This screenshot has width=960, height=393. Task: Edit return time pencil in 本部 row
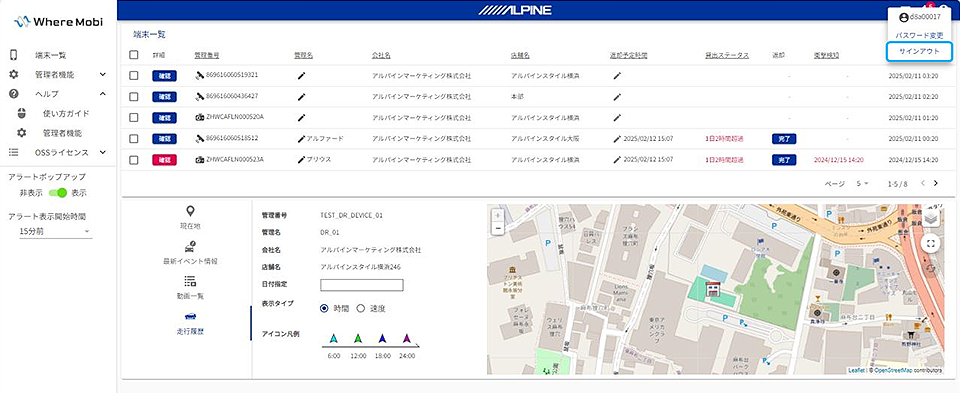617,97
